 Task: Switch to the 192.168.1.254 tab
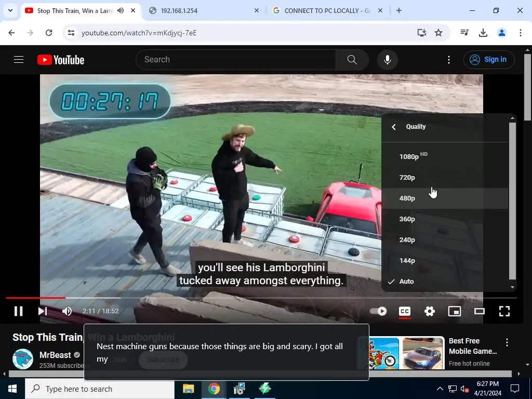click(204, 10)
